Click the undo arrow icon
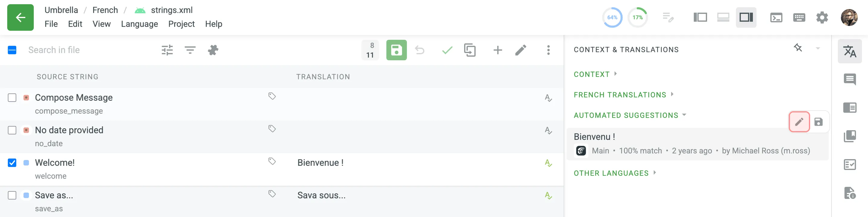This screenshot has width=868, height=217. pyautogui.click(x=420, y=50)
